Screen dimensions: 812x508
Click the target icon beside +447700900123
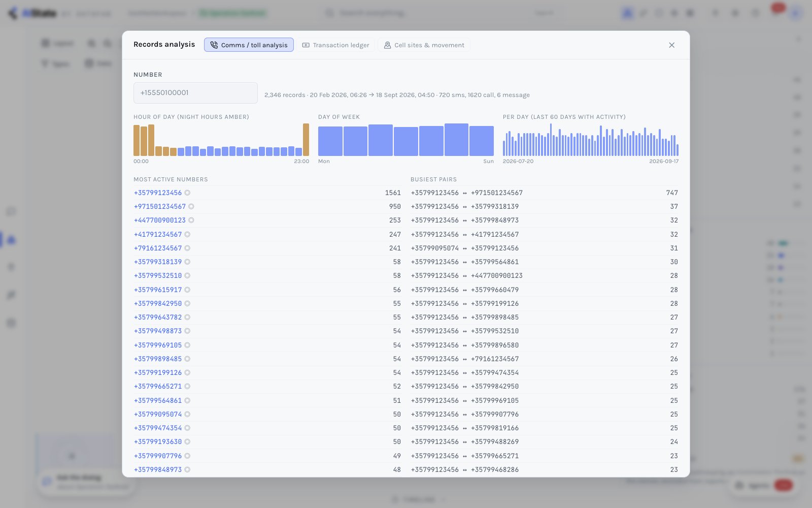click(191, 220)
